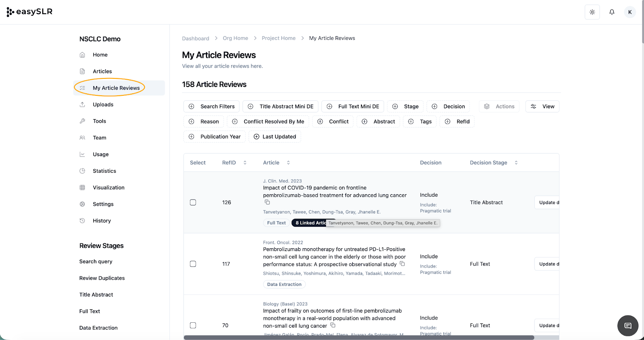This screenshot has width=644, height=340.
Task: Click the easySLR logo
Action: point(30,12)
